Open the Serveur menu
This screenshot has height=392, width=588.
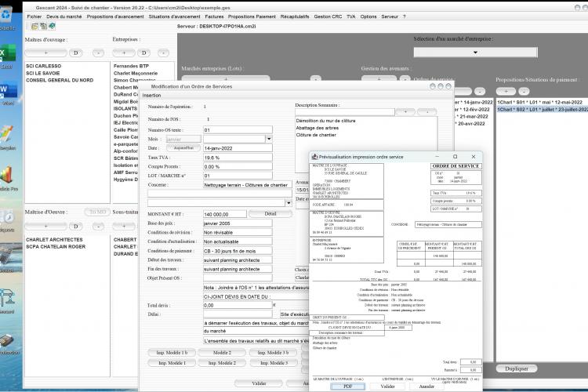390,16
